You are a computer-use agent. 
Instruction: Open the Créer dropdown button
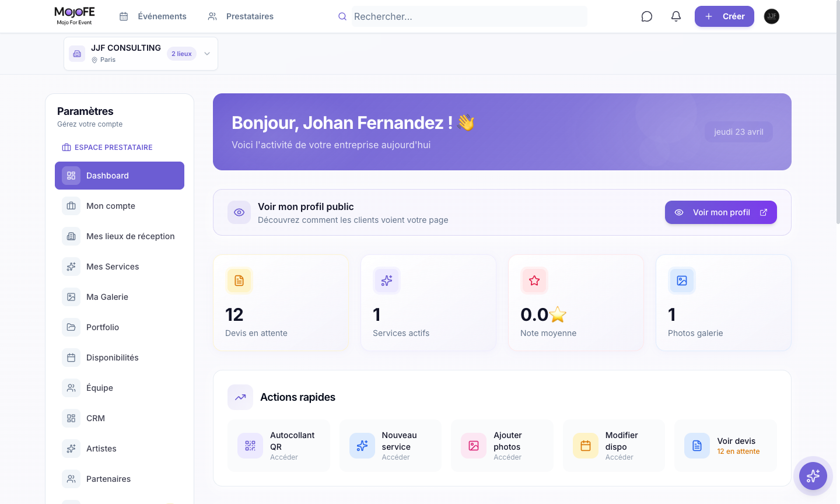[x=724, y=16]
